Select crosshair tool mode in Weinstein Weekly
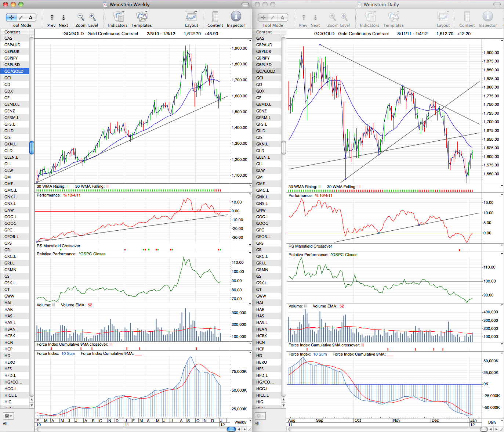Viewport: 504px width, 432px height. 11,17
